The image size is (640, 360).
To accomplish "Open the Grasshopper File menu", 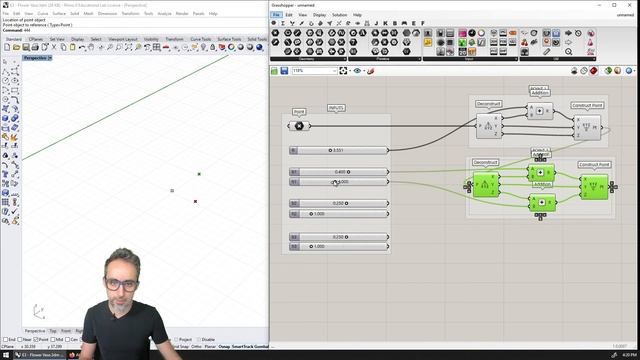I will click(276, 15).
